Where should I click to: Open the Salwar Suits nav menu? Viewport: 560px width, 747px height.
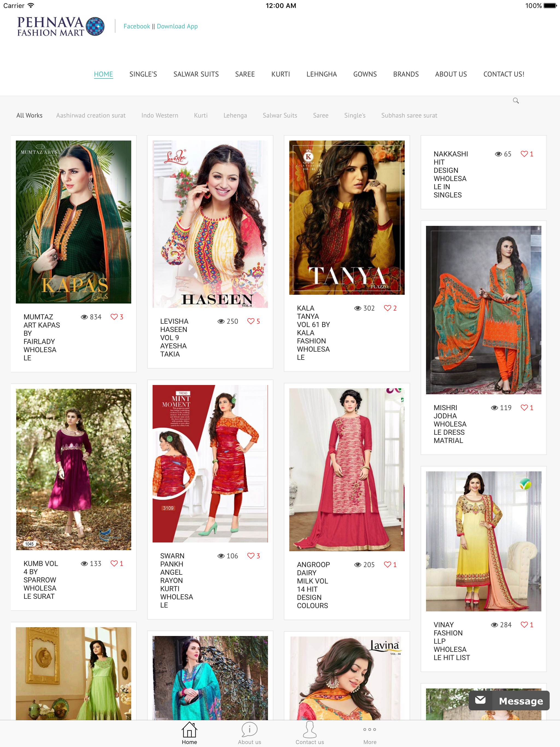click(196, 74)
